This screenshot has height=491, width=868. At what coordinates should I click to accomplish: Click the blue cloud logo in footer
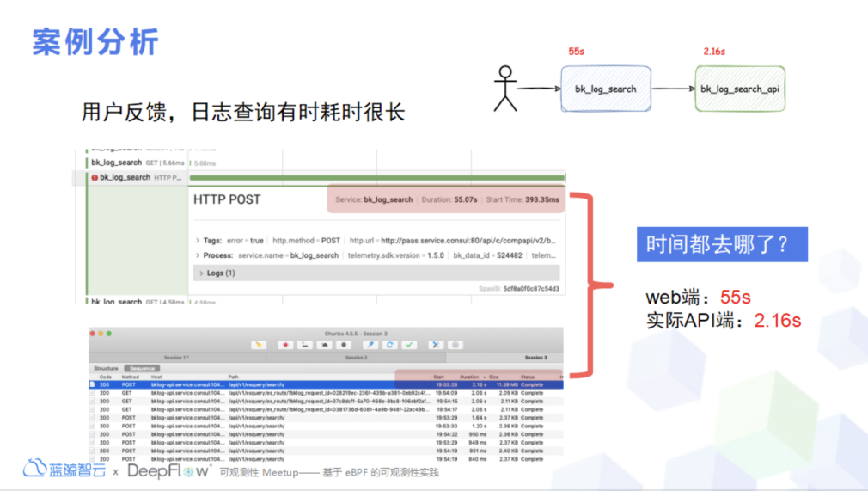click(x=34, y=469)
